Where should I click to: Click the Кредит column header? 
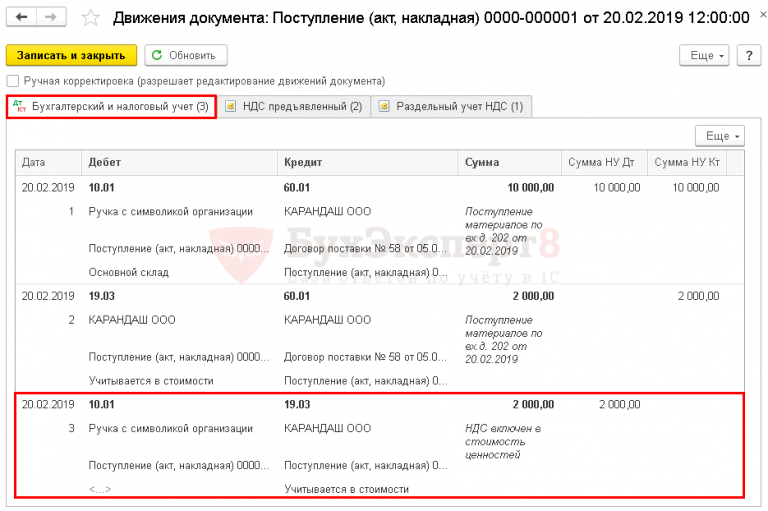367,162
